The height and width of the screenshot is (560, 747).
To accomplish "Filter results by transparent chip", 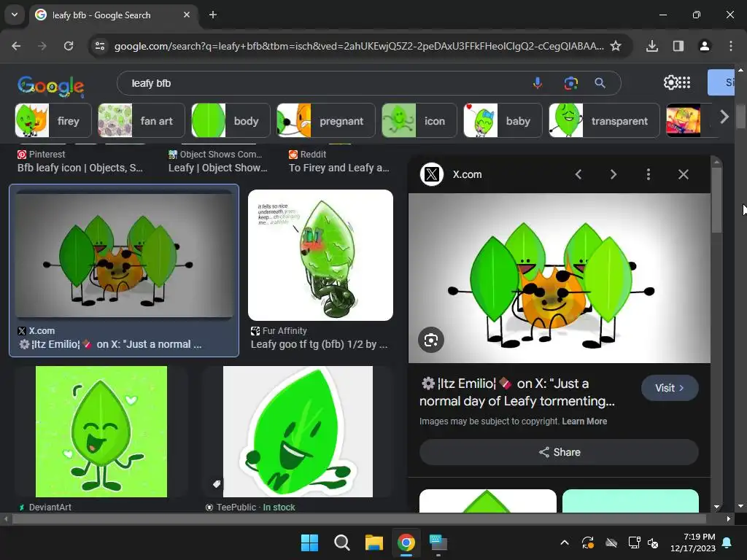I will tap(604, 120).
